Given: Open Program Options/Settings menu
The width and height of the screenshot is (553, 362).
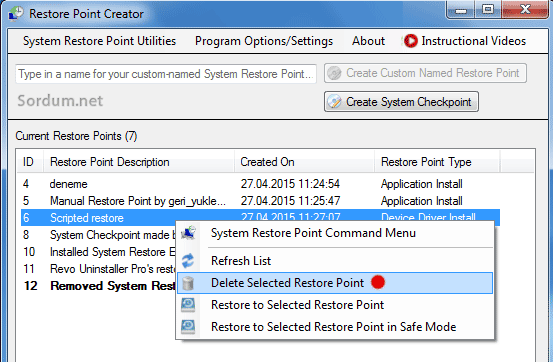Looking at the screenshot, I should coord(264,41).
